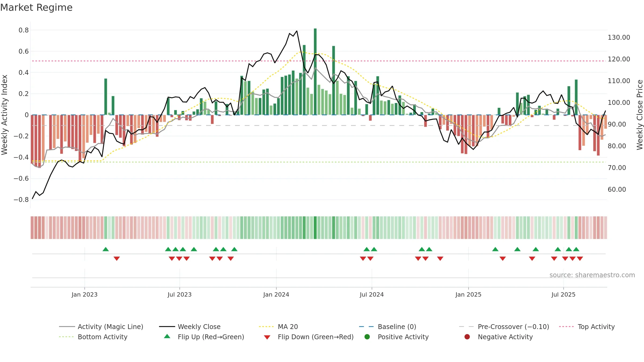Click the last Flip Up marker after Jul 2025
Image resolution: width=644 pixels, height=362 pixels.
(x=576, y=249)
